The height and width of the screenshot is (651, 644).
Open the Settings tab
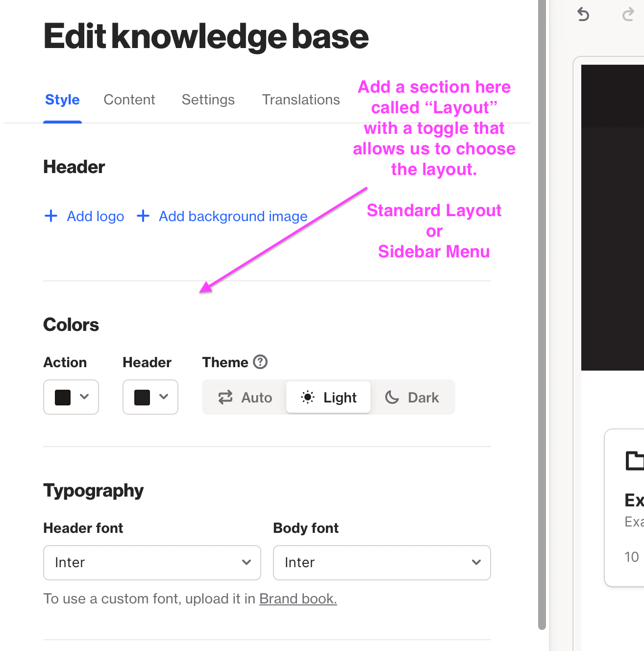(208, 100)
